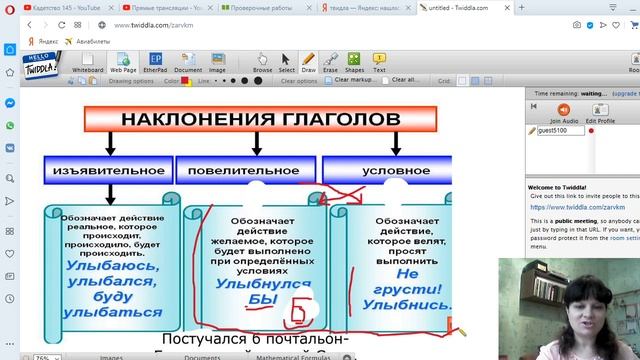Activate the Select arrow tool
The image size is (640, 360).
coord(286,62)
